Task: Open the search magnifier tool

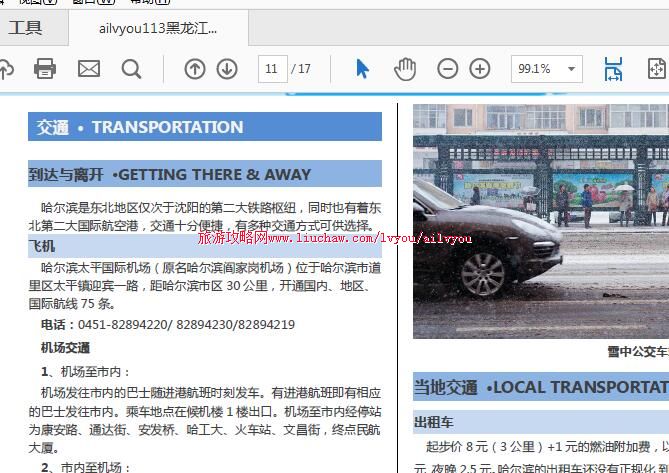Action: (x=131, y=69)
